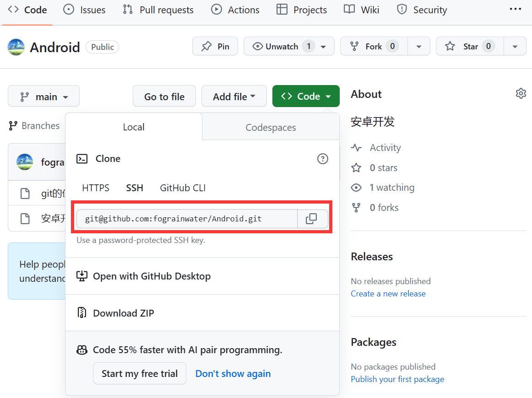The width and height of the screenshot is (532, 398).
Task: Switch to the Codespaces tab
Action: tap(271, 127)
